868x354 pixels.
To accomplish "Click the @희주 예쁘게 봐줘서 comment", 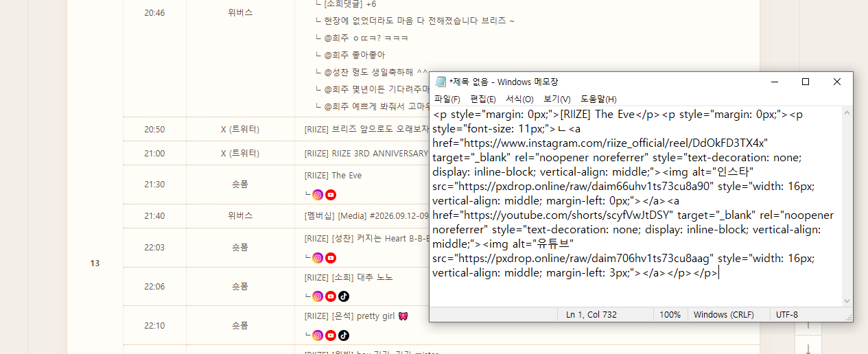I will click(372, 107).
